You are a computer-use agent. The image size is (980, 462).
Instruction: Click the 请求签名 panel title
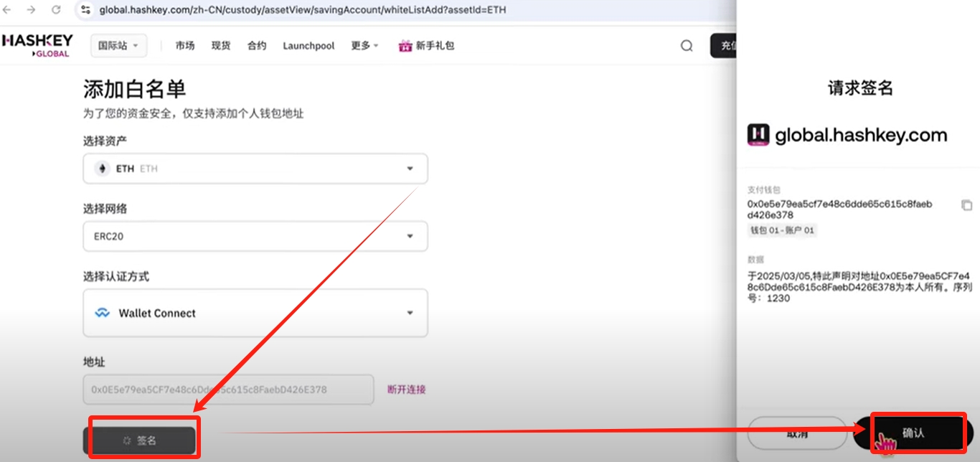click(x=860, y=88)
